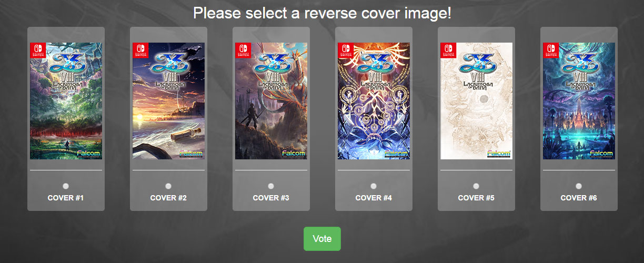Open the forest ruins Cover #1 artwork
Screen dimensions: 644x263
66,101
